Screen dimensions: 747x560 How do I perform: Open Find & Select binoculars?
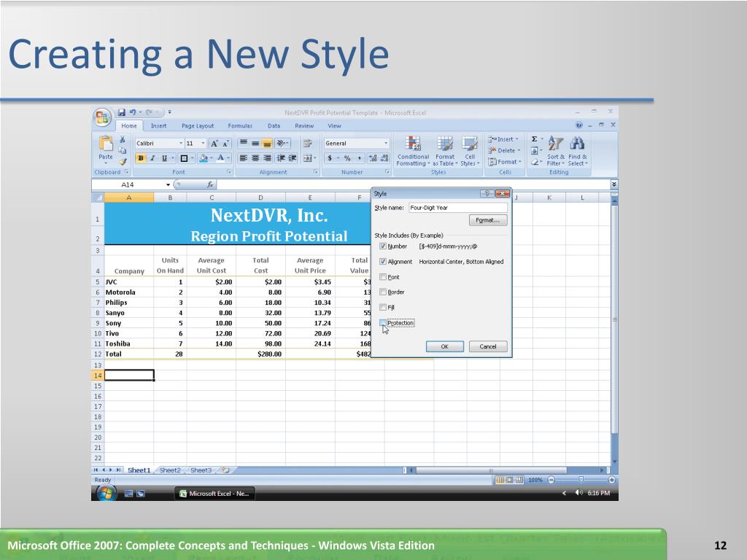click(578, 151)
